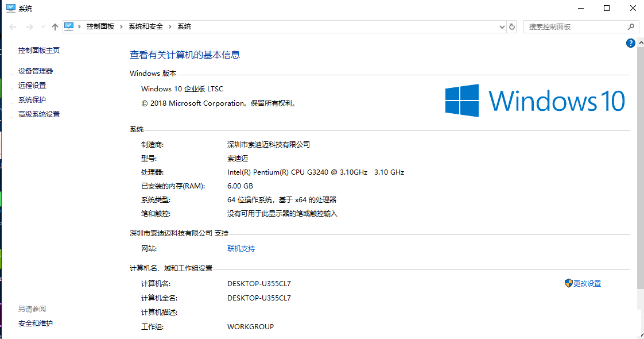Click the magnifier search icon
The image size is (644, 339).
point(631,26)
